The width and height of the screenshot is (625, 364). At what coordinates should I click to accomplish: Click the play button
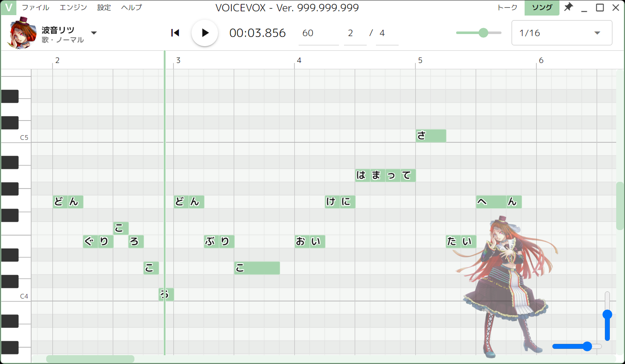(205, 33)
